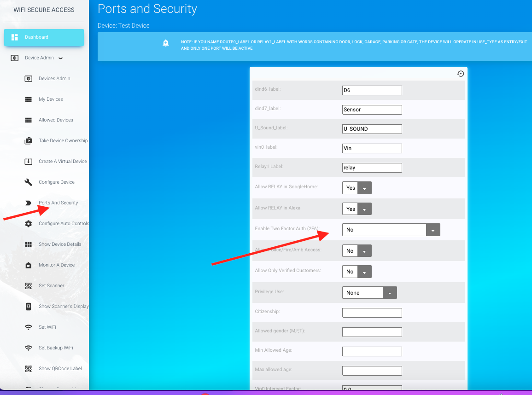
Task: Click the reset history icon in form
Action: [461, 74]
